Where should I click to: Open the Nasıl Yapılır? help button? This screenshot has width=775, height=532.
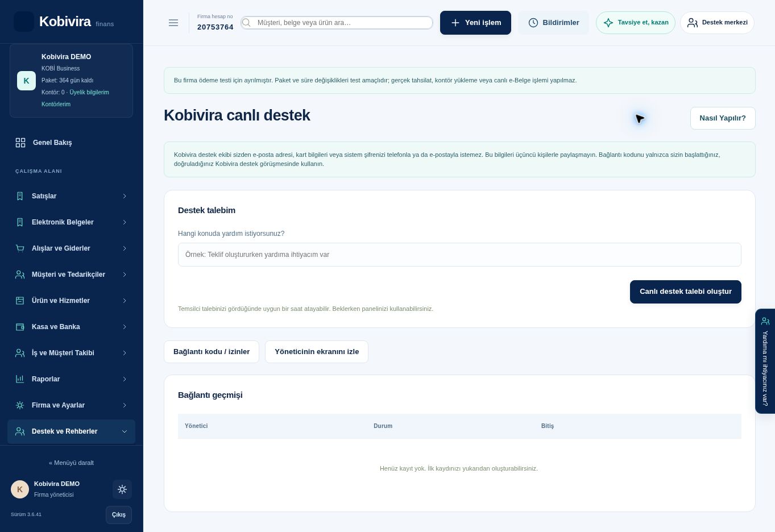723,118
